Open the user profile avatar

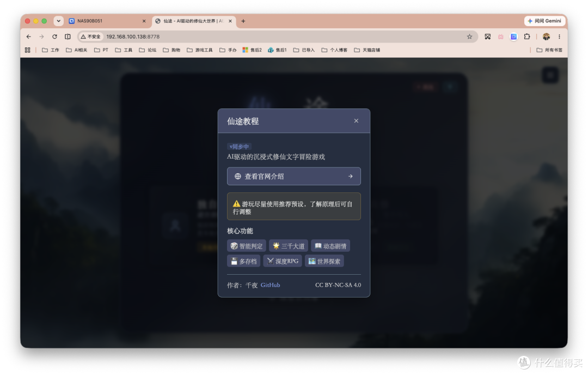(x=547, y=37)
